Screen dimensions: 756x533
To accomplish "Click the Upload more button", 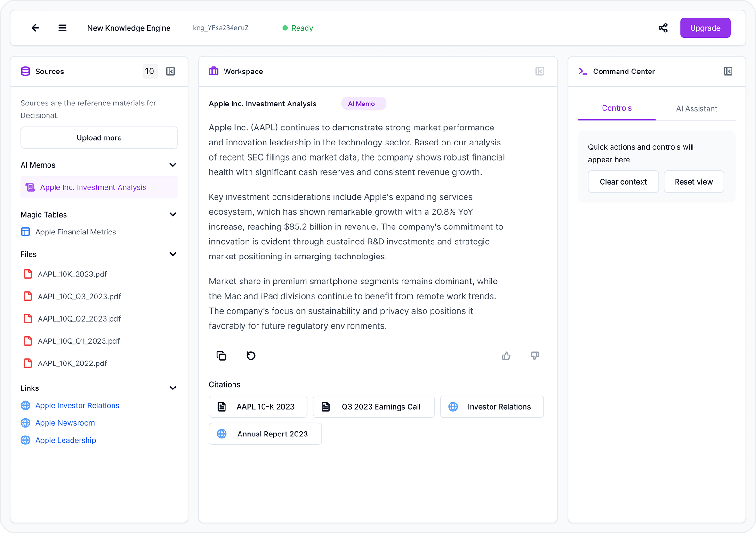I will (x=99, y=138).
